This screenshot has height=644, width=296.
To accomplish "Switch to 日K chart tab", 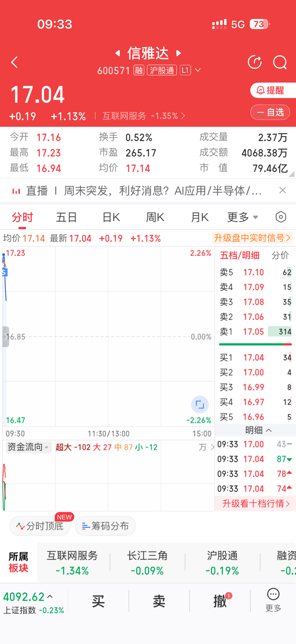I will coord(111,217).
